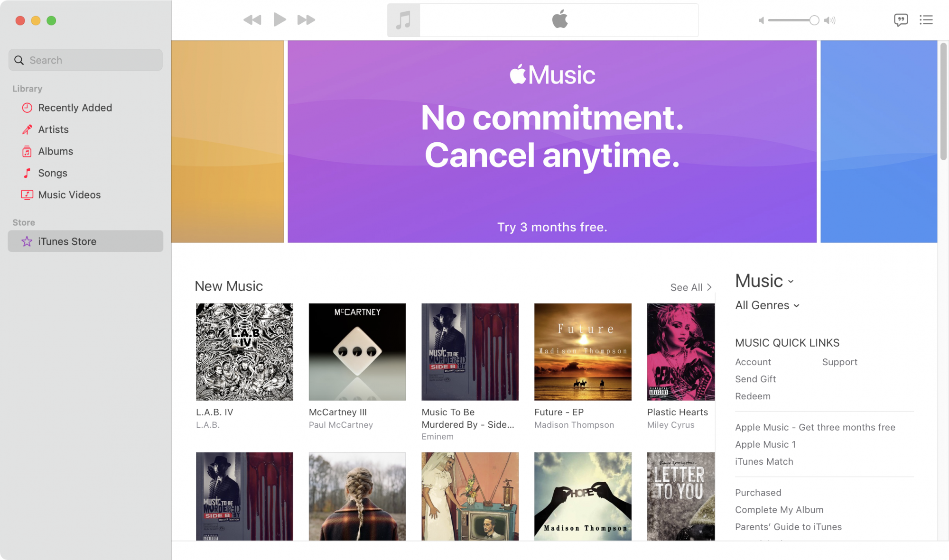
Task: Open the McCartney III album cover
Action: pos(357,352)
